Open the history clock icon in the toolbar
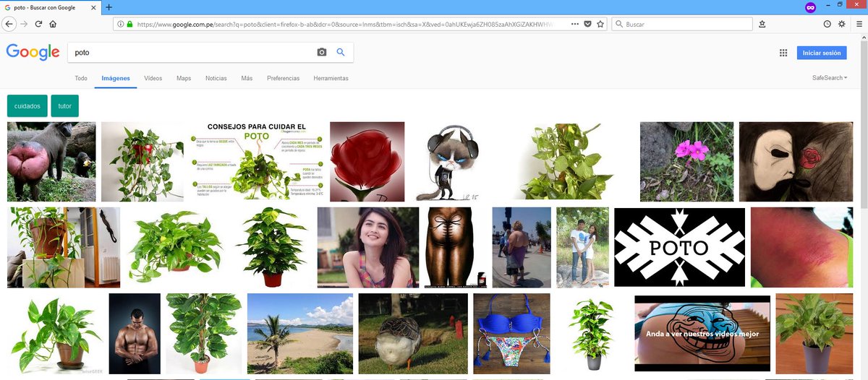868x380 pixels. pyautogui.click(x=827, y=24)
